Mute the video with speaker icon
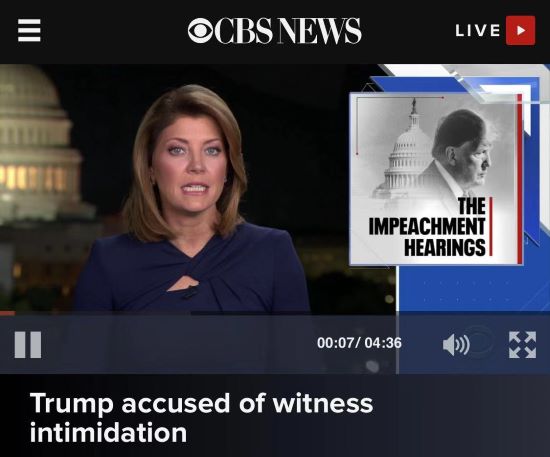550x457 pixels. (456, 345)
